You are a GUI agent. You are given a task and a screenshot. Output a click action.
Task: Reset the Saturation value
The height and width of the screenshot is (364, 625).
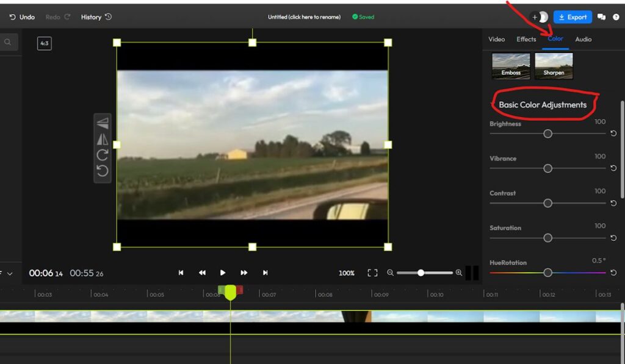point(613,238)
